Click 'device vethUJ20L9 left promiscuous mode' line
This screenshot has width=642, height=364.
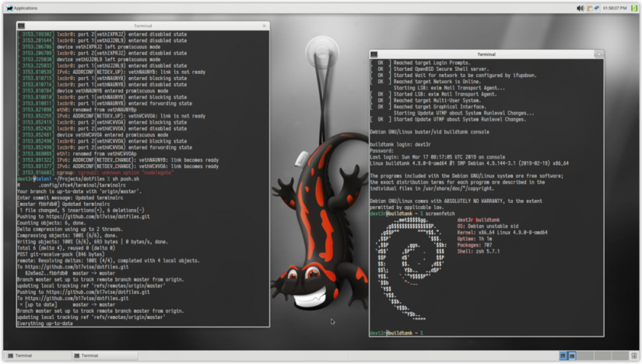(108, 59)
